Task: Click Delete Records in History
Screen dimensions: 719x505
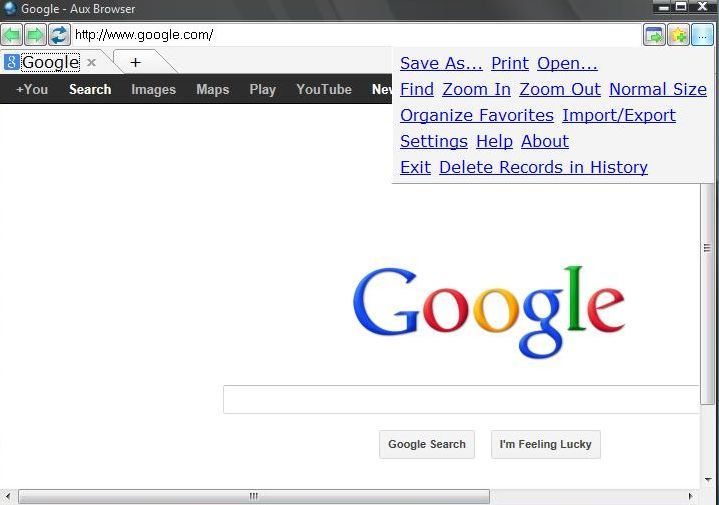Action: [543, 167]
